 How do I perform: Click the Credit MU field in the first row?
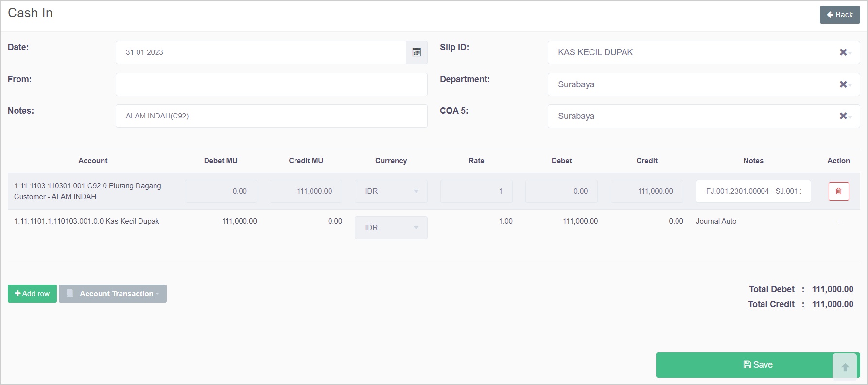306,191
